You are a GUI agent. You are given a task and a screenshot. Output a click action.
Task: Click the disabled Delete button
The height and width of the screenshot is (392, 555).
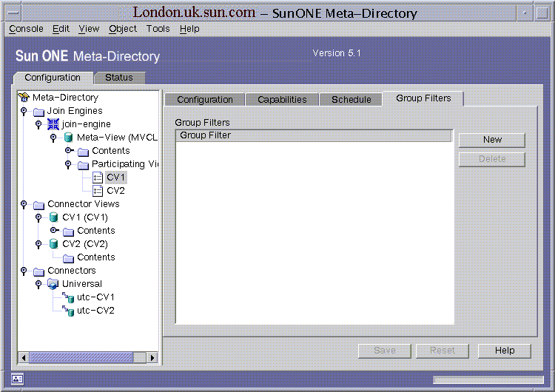[x=492, y=159]
